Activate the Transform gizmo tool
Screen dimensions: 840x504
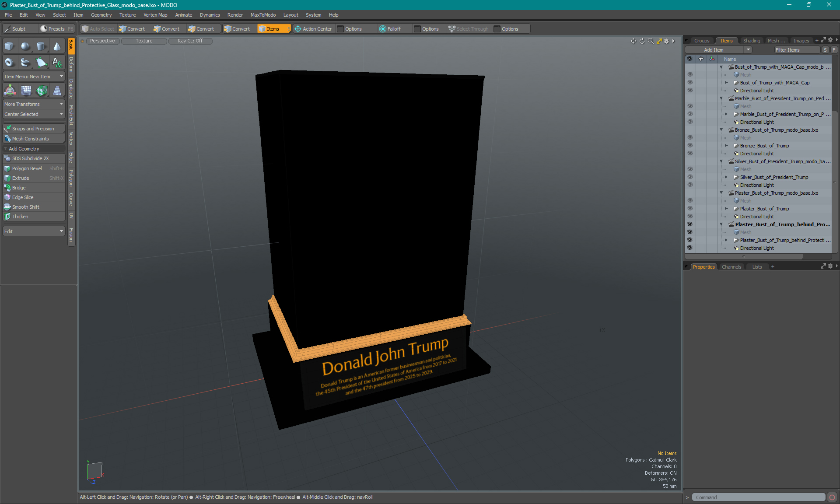[x=10, y=91]
